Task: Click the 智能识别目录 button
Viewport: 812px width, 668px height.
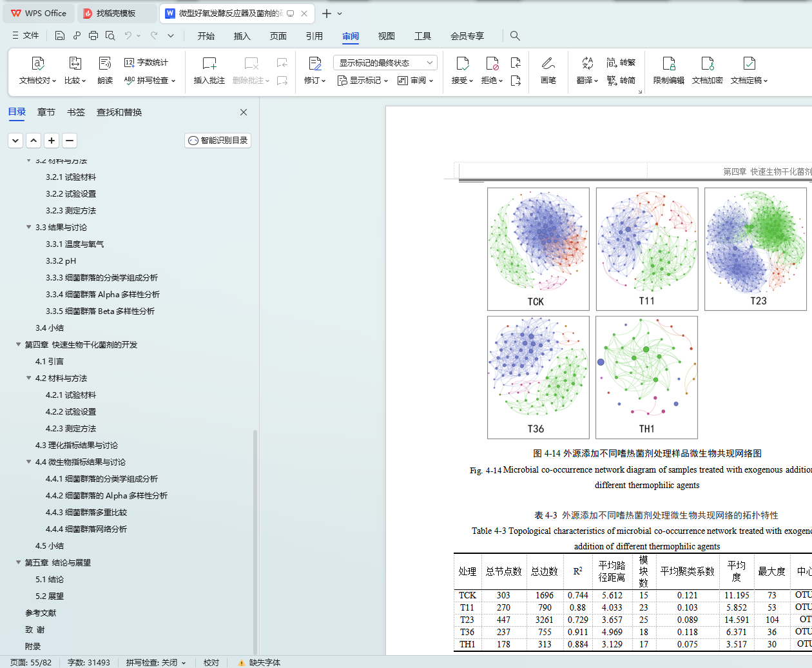Action: (218, 140)
